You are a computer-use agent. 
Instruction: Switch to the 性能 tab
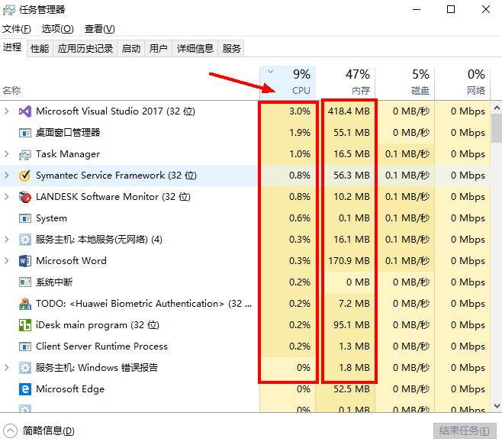click(x=40, y=49)
